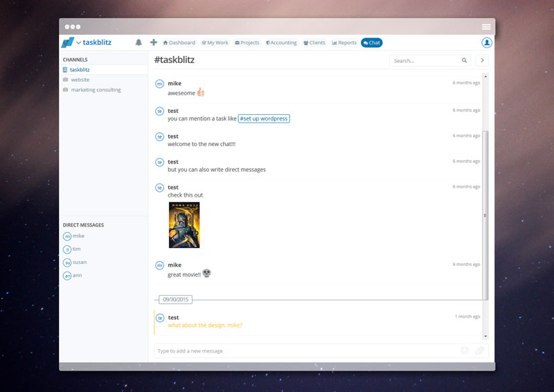Navigate to Accounting
This screenshot has width=554, height=392.
(x=281, y=43)
